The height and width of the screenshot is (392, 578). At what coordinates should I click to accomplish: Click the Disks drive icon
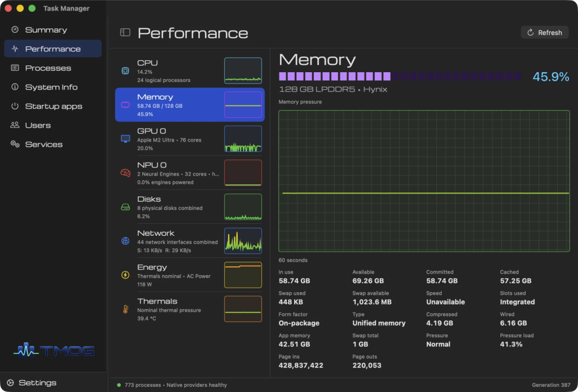pyautogui.click(x=125, y=208)
